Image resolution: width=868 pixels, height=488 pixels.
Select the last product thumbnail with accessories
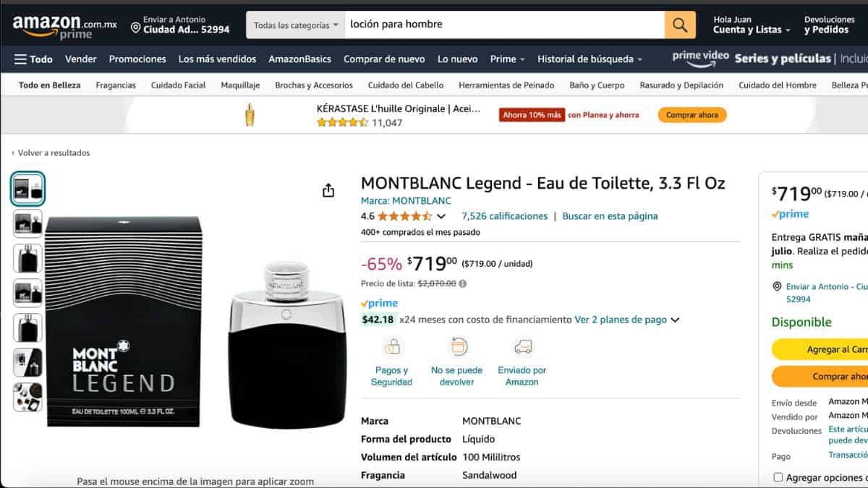tap(28, 397)
